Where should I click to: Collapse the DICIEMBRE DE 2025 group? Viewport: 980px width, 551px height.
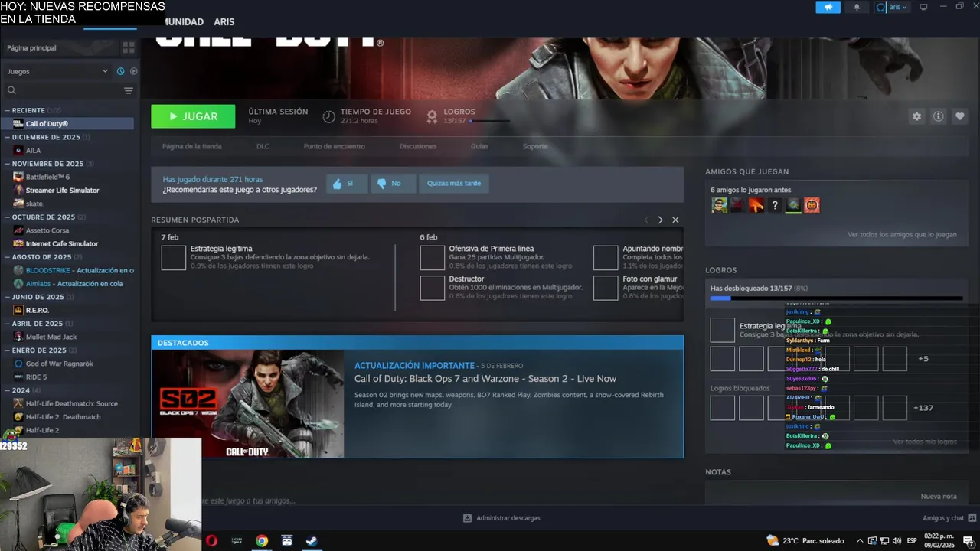[x=7, y=137]
